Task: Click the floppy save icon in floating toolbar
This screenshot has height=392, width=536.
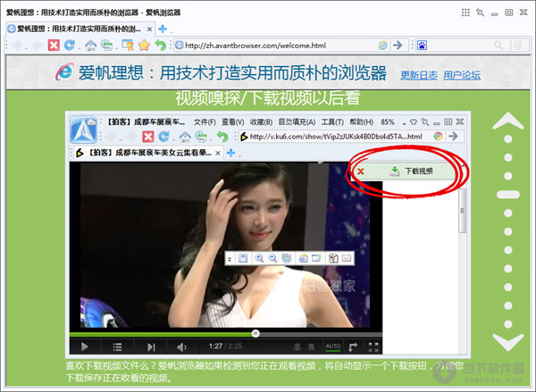Action: click(x=243, y=258)
